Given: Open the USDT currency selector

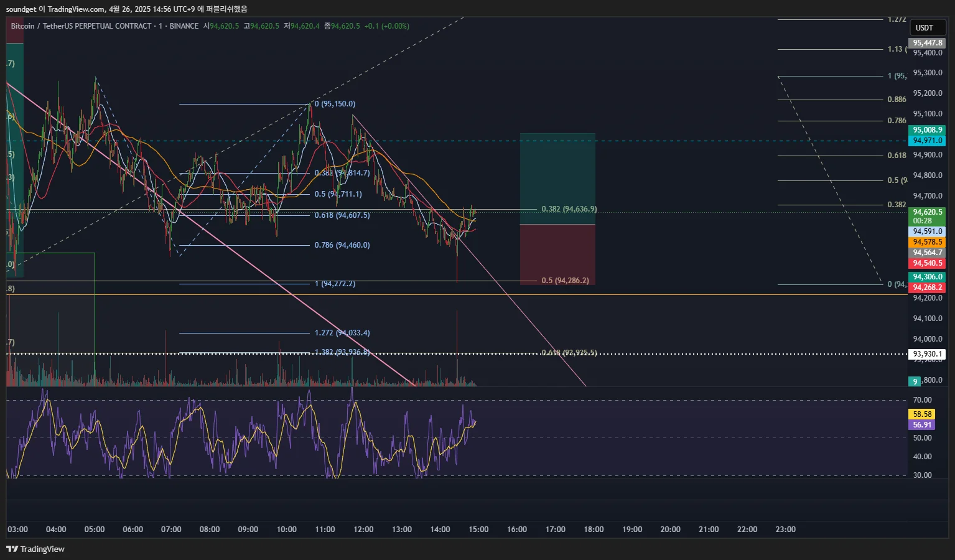Looking at the screenshot, I should click(x=927, y=27).
